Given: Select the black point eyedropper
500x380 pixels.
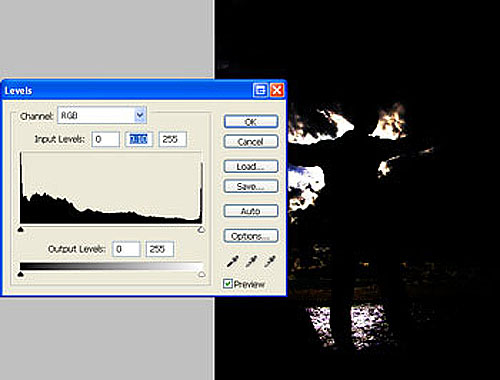Looking at the screenshot, I should coord(232,262).
